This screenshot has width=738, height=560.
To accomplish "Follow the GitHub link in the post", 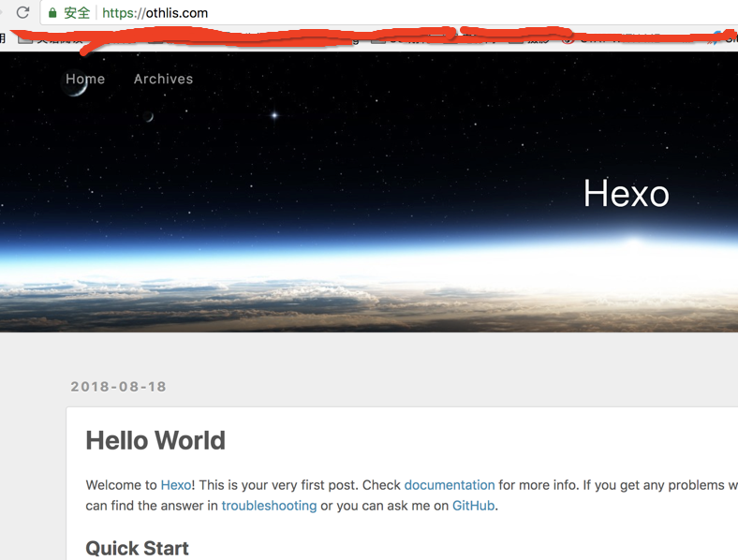I will (474, 506).
